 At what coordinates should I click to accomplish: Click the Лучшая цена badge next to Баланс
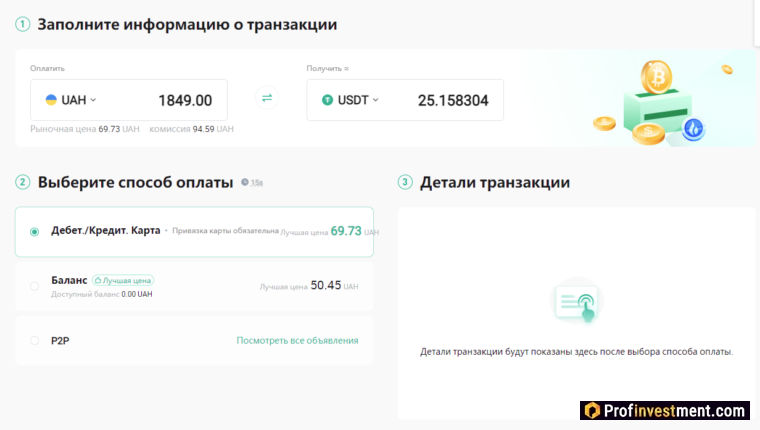(x=123, y=280)
